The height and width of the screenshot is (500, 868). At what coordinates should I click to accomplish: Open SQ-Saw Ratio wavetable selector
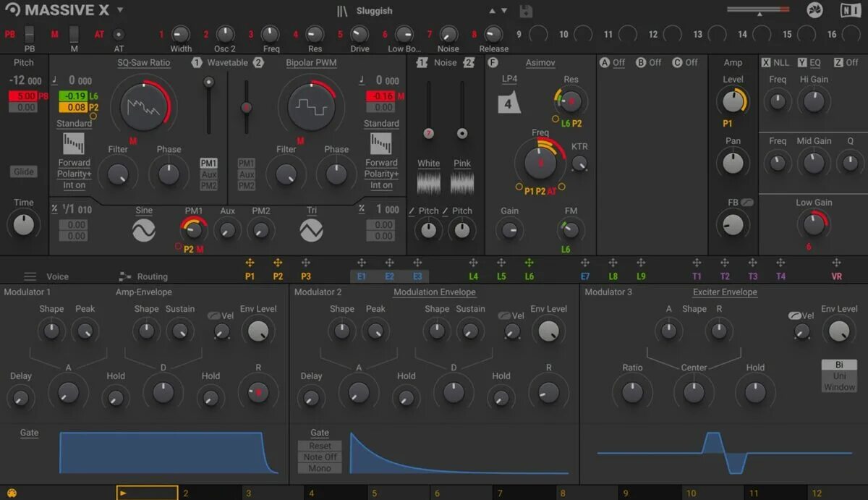pyautogui.click(x=144, y=63)
